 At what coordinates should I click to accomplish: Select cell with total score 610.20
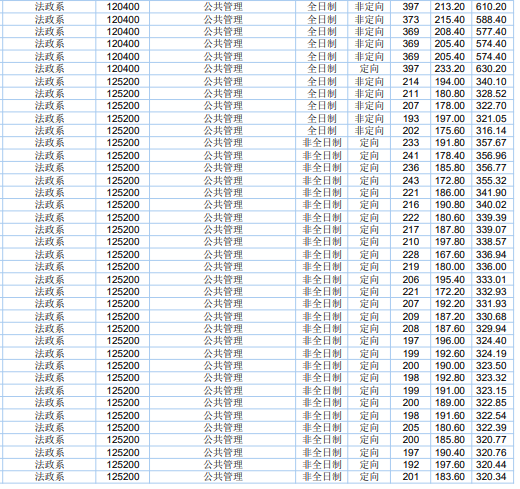491,7
